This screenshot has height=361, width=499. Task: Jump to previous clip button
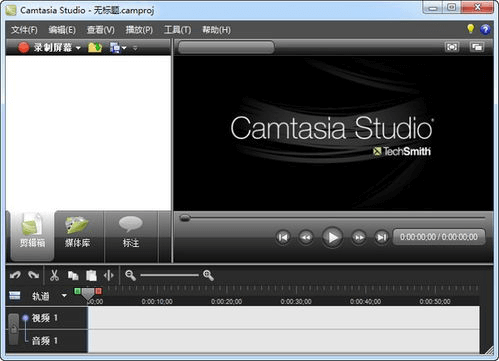pyautogui.click(x=283, y=237)
